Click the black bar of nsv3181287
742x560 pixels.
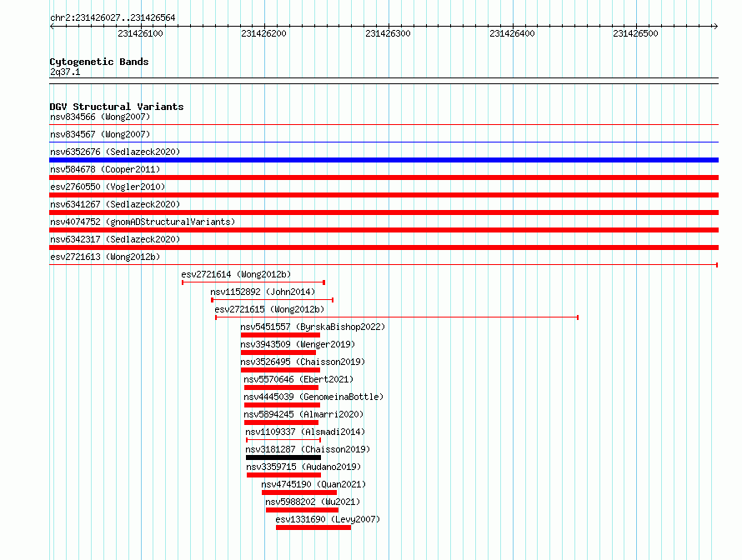(x=283, y=457)
